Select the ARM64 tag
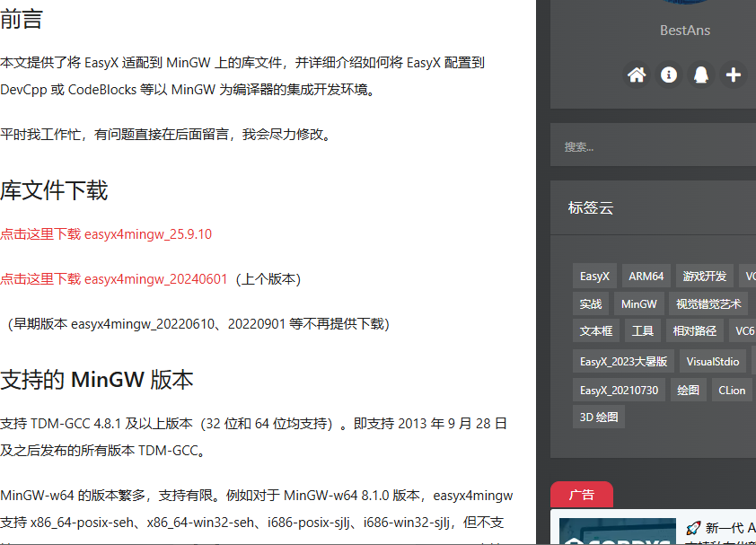 (646, 276)
